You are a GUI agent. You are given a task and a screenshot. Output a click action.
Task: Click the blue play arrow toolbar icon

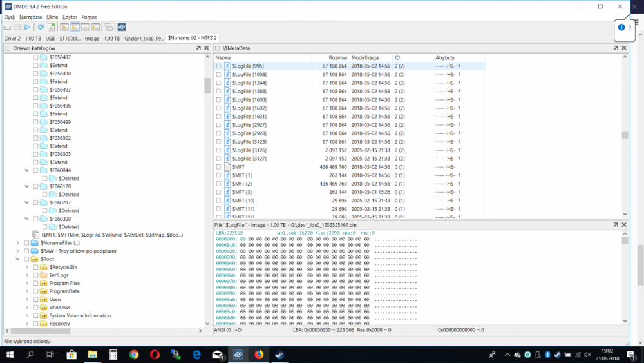(x=27, y=27)
